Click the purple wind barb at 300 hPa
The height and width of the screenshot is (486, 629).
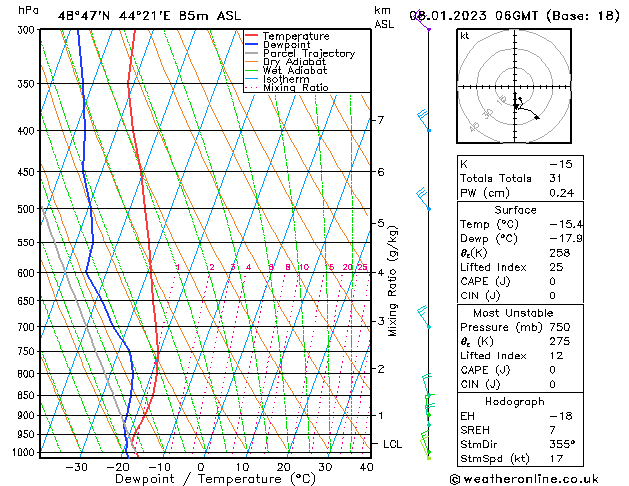(422, 21)
